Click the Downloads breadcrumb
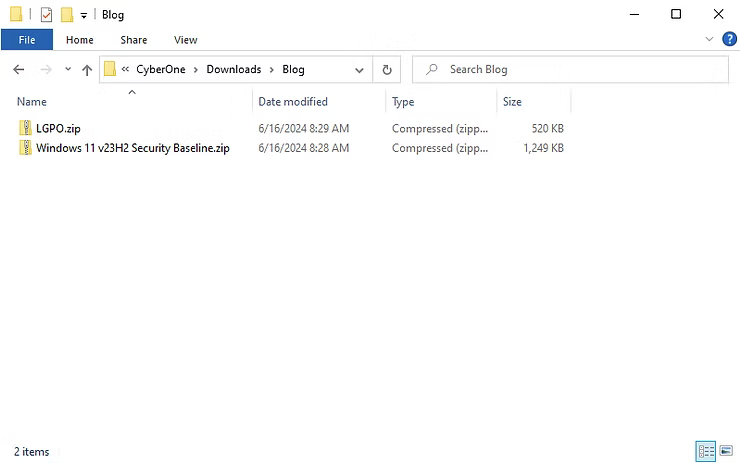The image size is (740, 463). click(234, 69)
